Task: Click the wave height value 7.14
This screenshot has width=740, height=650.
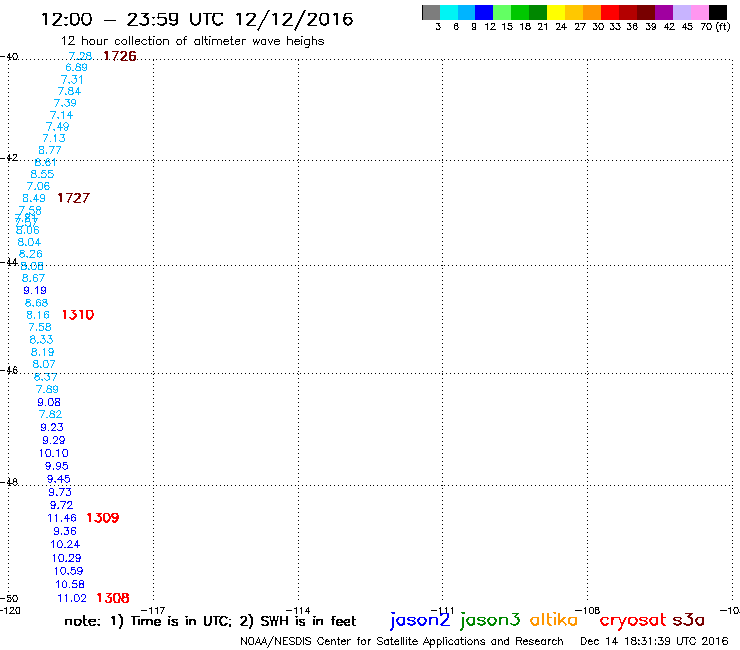Action: click(x=62, y=115)
